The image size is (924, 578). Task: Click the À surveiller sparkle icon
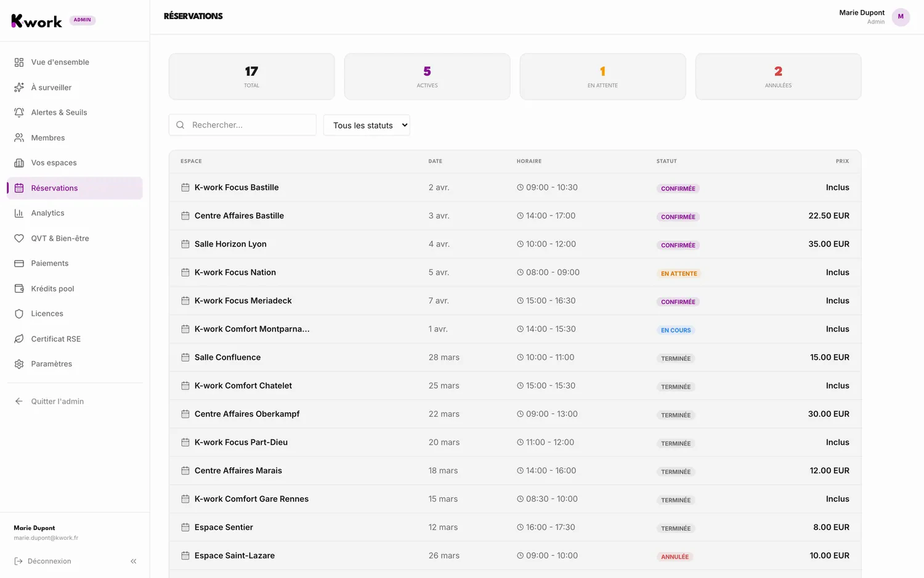point(19,88)
